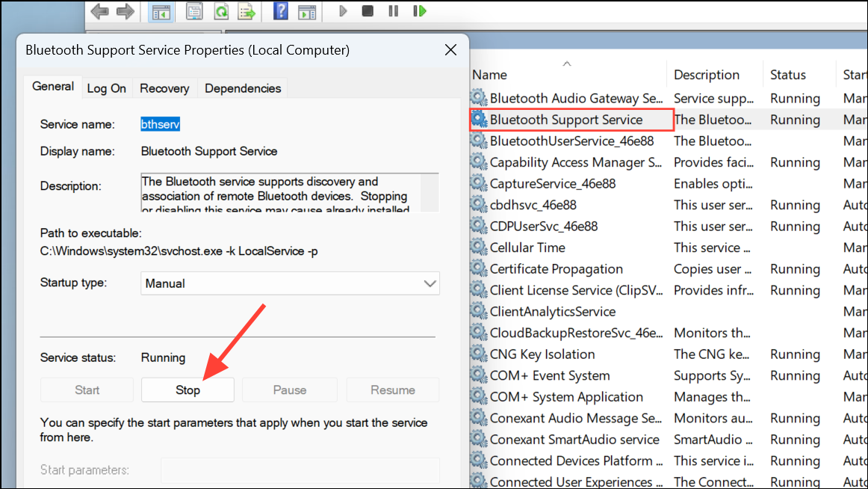Open the Startup type dropdown showing Manual
This screenshot has width=868, height=489.
point(290,283)
